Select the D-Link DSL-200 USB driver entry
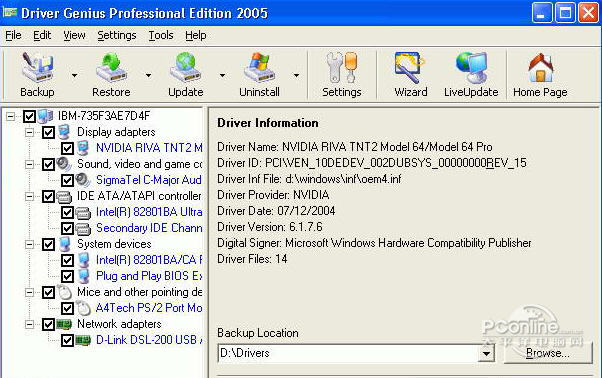The height and width of the screenshot is (378, 602). click(x=149, y=340)
